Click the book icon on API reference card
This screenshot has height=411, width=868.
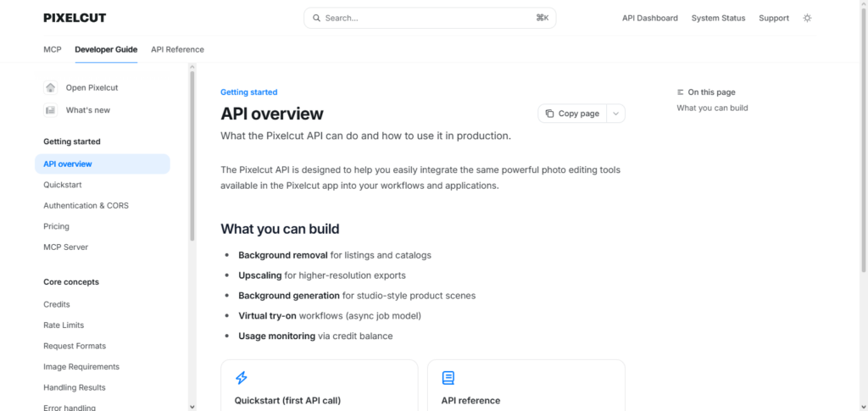[x=448, y=378]
